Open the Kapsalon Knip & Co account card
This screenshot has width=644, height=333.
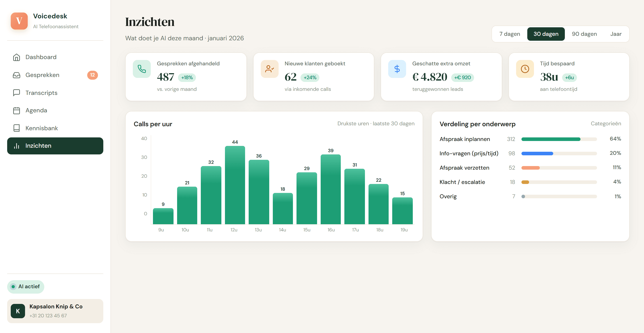pyautogui.click(x=55, y=311)
